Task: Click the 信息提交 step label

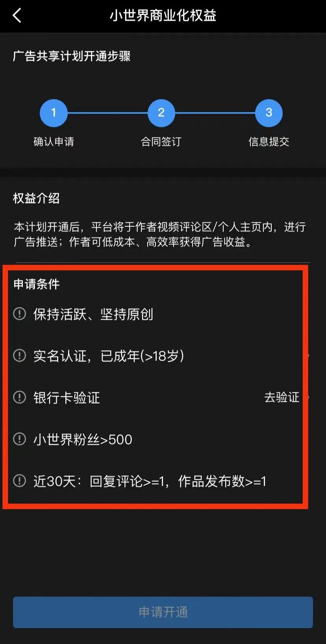Action: point(269,141)
